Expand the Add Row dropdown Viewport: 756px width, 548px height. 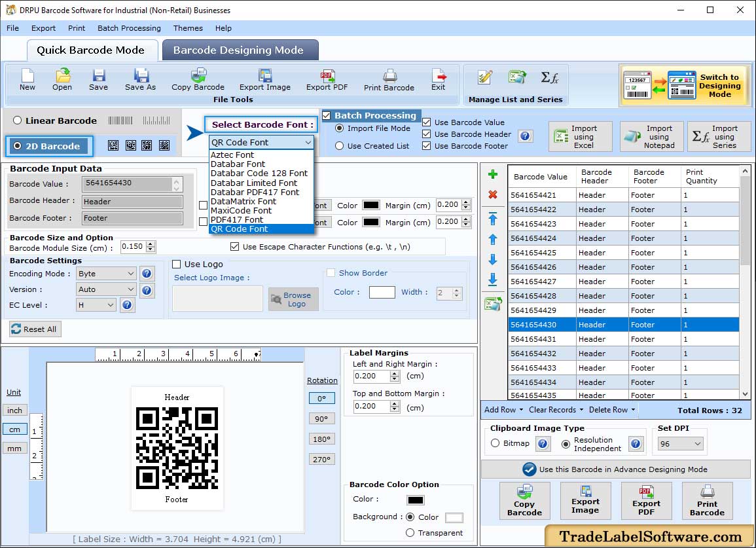(521, 410)
